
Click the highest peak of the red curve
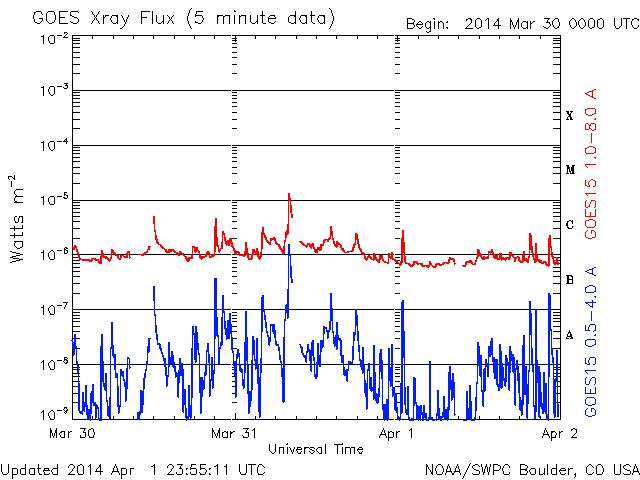[289, 195]
